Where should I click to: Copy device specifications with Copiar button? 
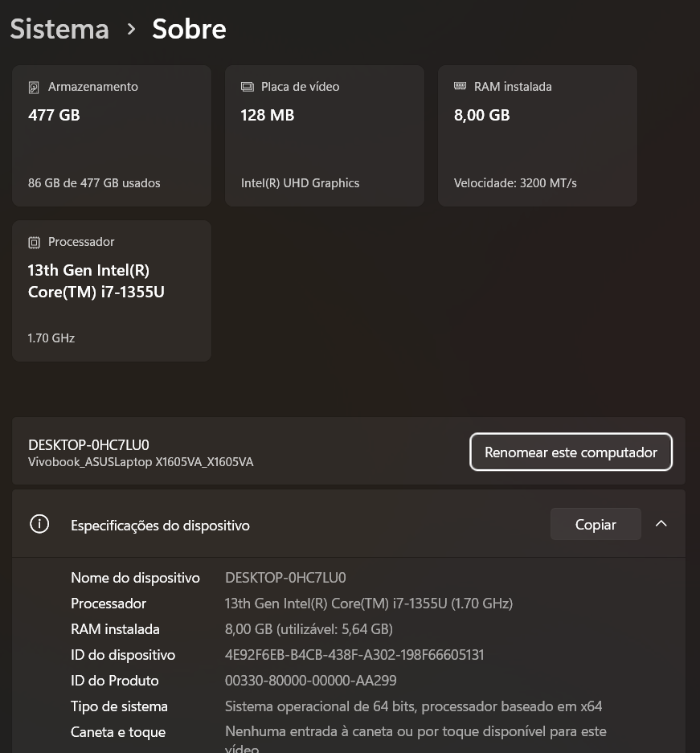(596, 525)
